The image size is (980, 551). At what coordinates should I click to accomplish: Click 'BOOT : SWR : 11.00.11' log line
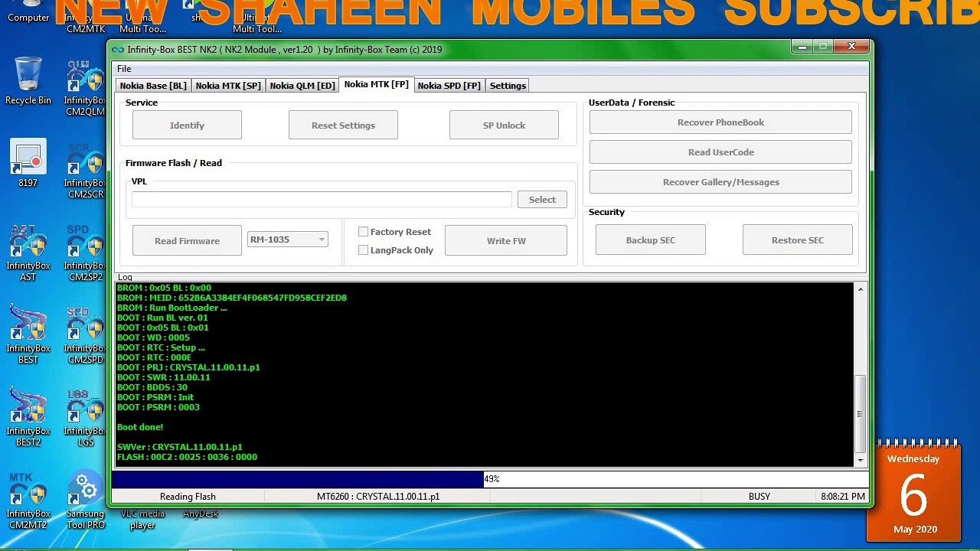(x=163, y=377)
